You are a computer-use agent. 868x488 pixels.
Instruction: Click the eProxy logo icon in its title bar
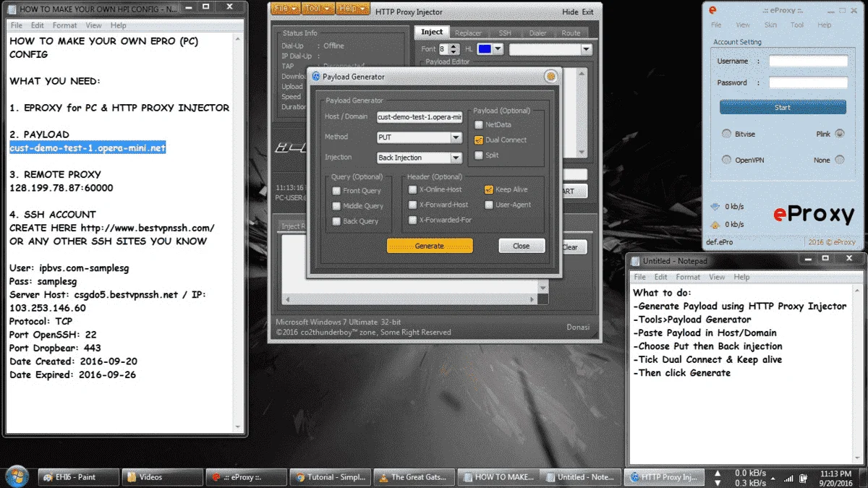click(712, 10)
